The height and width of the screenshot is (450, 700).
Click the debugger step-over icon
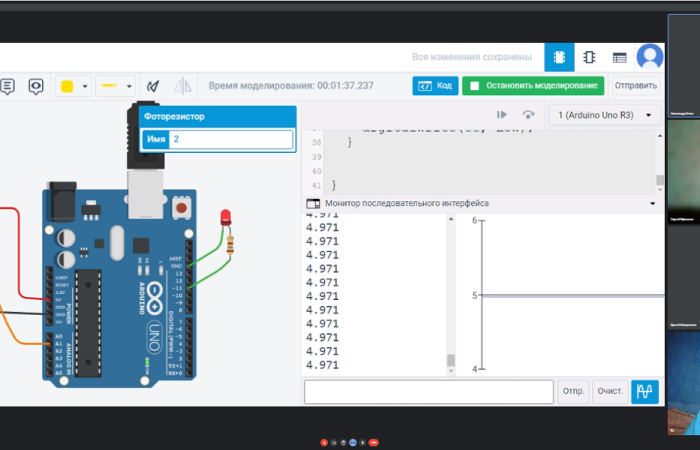tap(528, 115)
